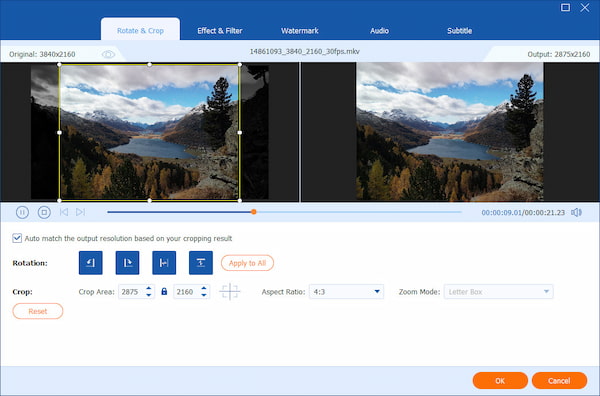Viewport: 600px width, 396px height.
Task: Select top-right crop corner handle
Action: (x=240, y=65)
